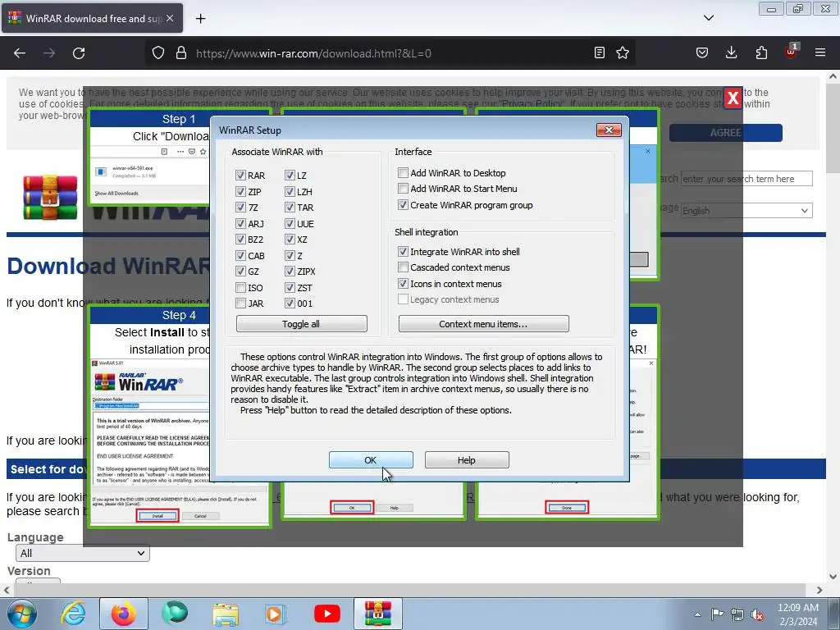
Task: Open YouTube taskbar icon
Action: [326, 614]
